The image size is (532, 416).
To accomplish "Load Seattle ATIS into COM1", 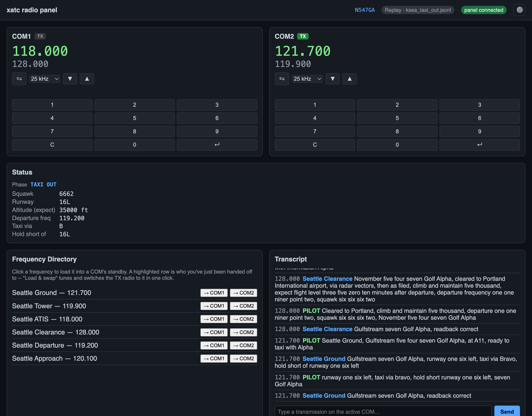I will pos(214,319).
